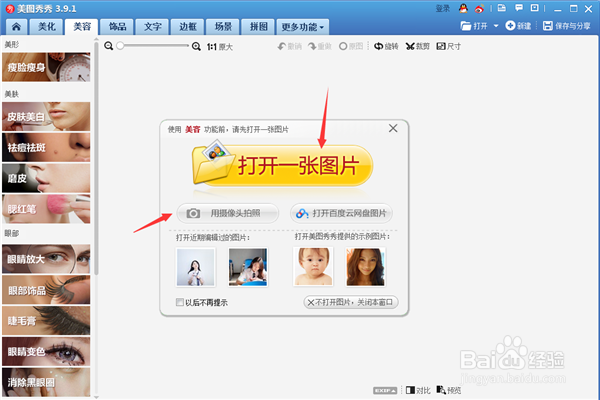Screen dimensions: 600x400
Task: Open the 祛痘祛斑 tool
Action: (46, 147)
